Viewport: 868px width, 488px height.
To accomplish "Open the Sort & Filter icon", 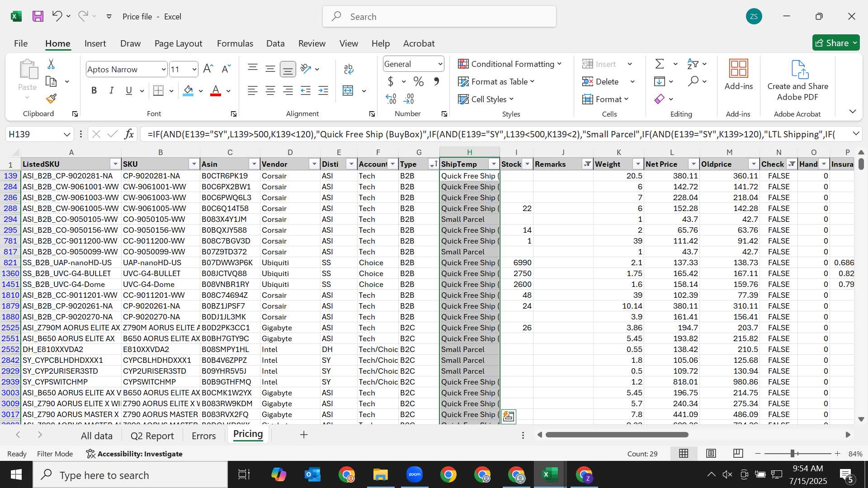I will (x=693, y=64).
